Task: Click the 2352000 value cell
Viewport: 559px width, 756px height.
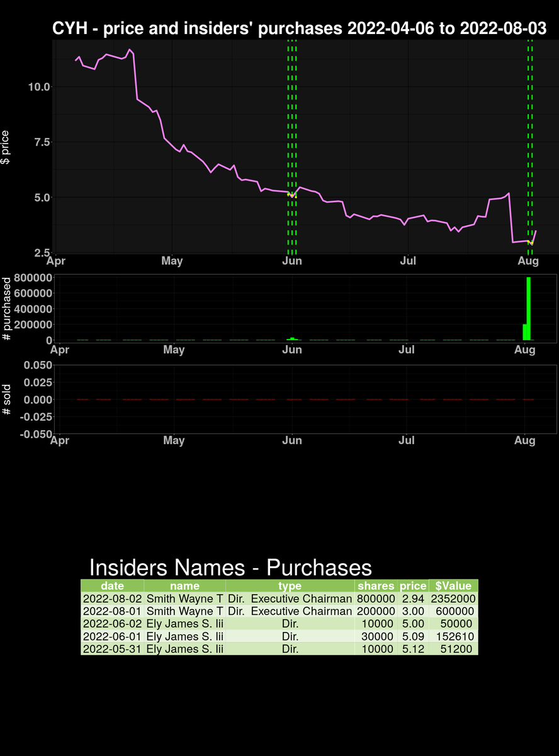Action: (453, 598)
